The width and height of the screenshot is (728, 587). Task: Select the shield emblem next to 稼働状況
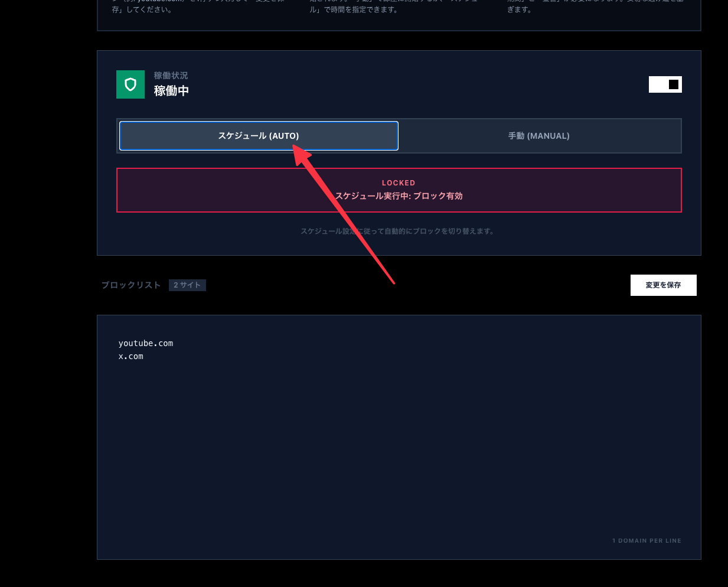point(130,84)
